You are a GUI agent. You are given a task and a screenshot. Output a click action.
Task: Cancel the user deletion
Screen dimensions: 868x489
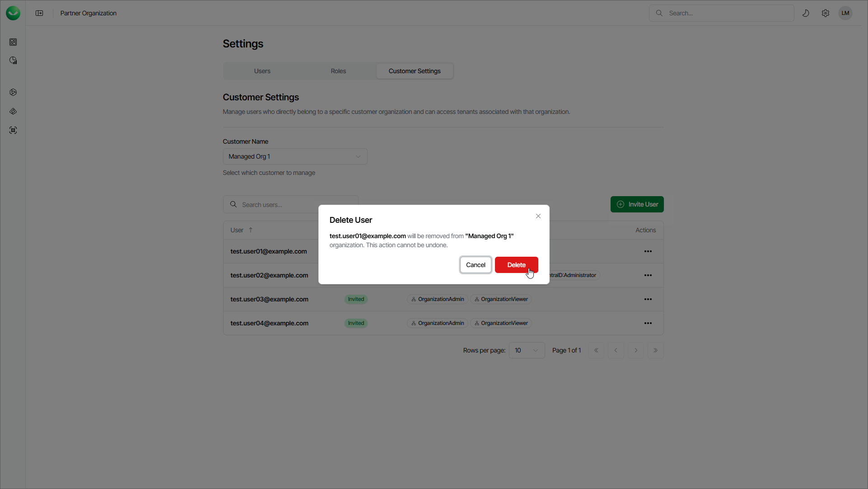(476, 265)
